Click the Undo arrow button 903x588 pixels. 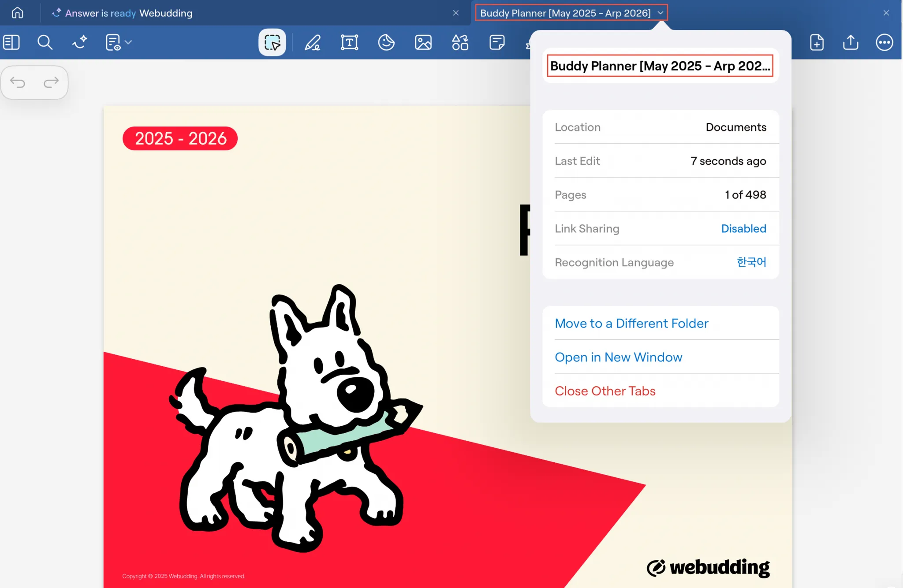pyautogui.click(x=18, y=82)
